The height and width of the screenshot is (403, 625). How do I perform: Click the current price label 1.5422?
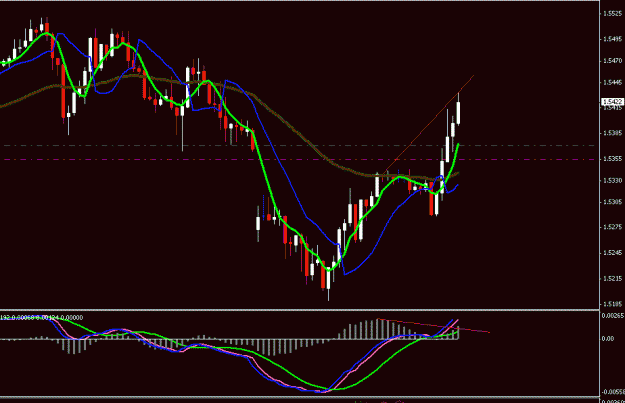[612, 102]
